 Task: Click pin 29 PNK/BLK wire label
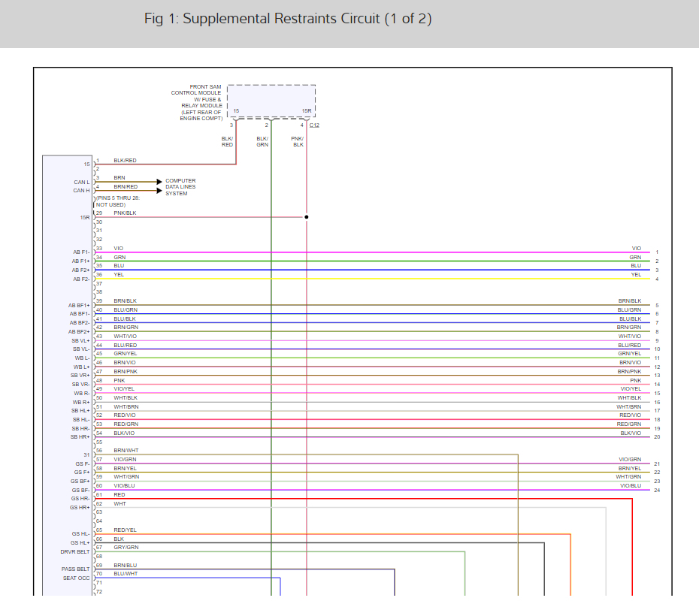(x=125, y=213)
